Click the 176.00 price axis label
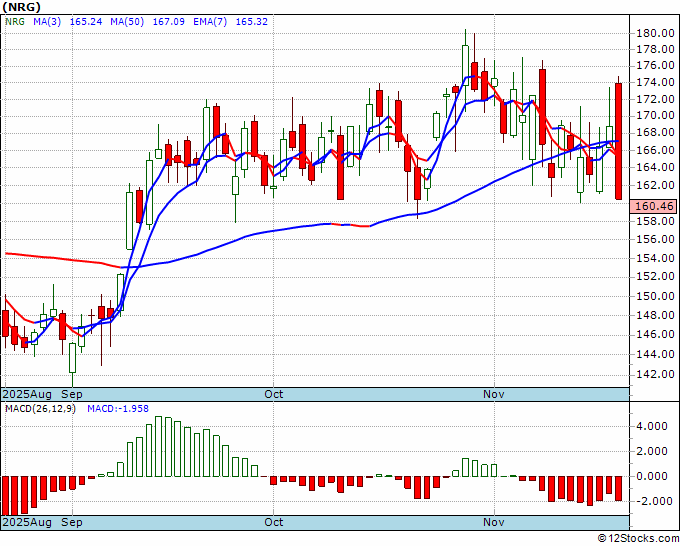This screenshot has width=680, height=546. [655, 66]
